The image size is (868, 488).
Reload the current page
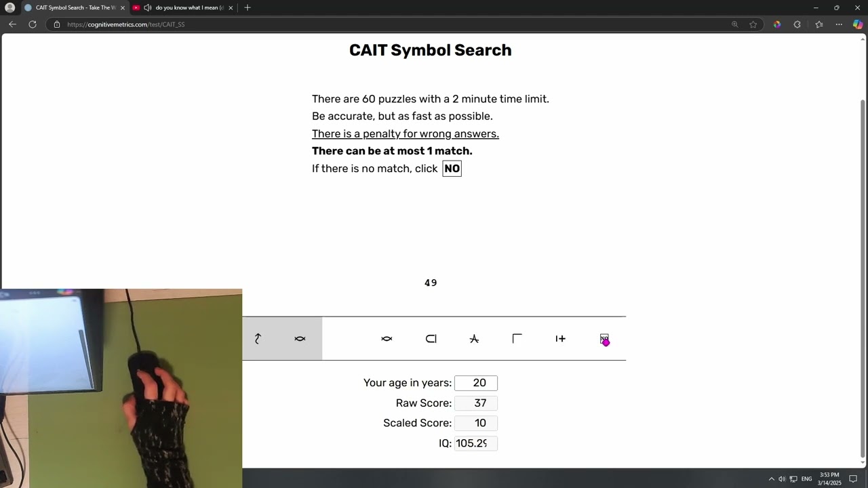pos(32,24)
